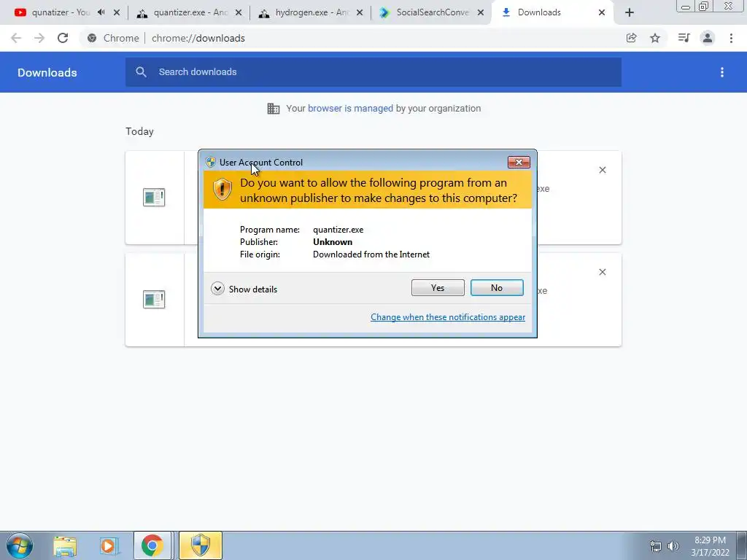The image size is (747, 560).
Task: Open the volume tray icon
Action: click(x=673, y=546)
